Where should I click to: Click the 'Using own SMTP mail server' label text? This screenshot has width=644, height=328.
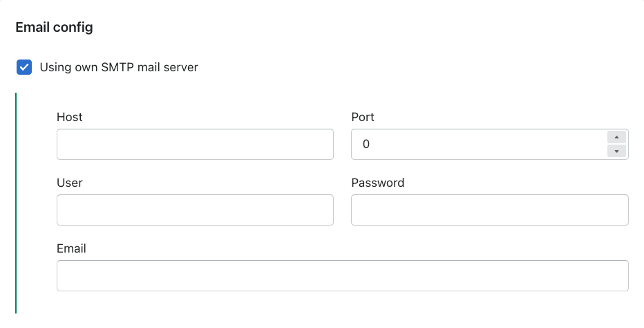click(119, 67)
